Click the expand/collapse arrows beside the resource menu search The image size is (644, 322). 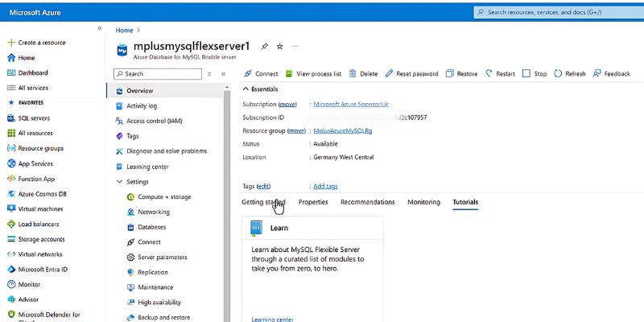point(209,74)
